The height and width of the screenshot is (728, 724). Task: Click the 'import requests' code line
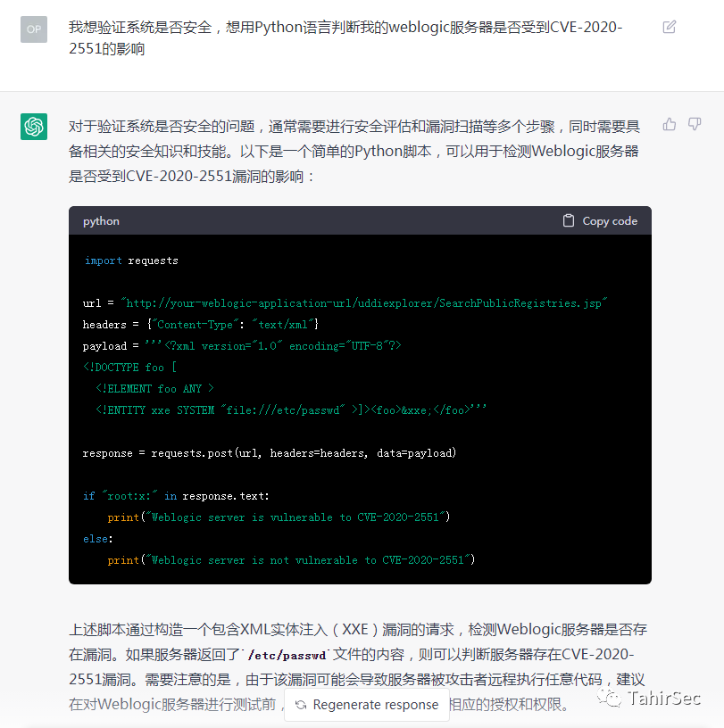(x=131, y=261)
